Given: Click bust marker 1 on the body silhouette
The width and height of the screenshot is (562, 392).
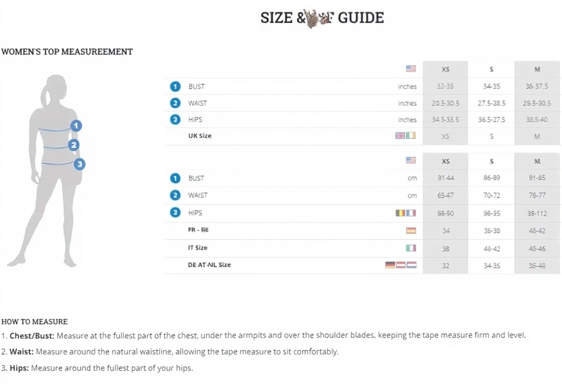Looking at the screenshot, I should (x=76, y=125).
